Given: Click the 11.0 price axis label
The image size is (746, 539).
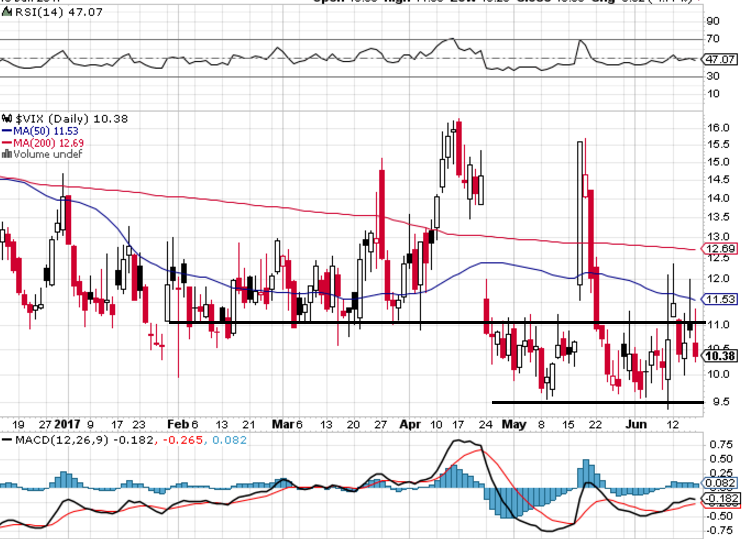Looking at the screenshot, I should (x=718, y=324).
